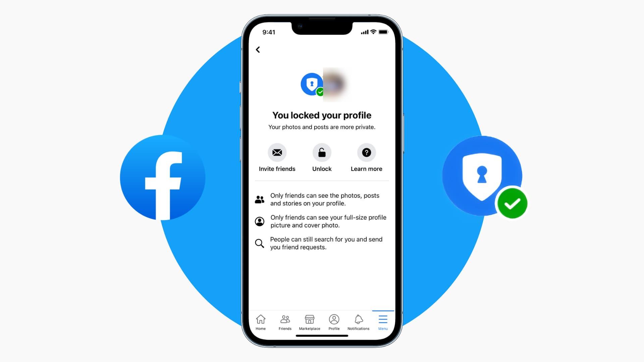The width and height of the screenshot is (644, 362).
Task: Click the Invite friends envelope icon
Action: point(277,152)
